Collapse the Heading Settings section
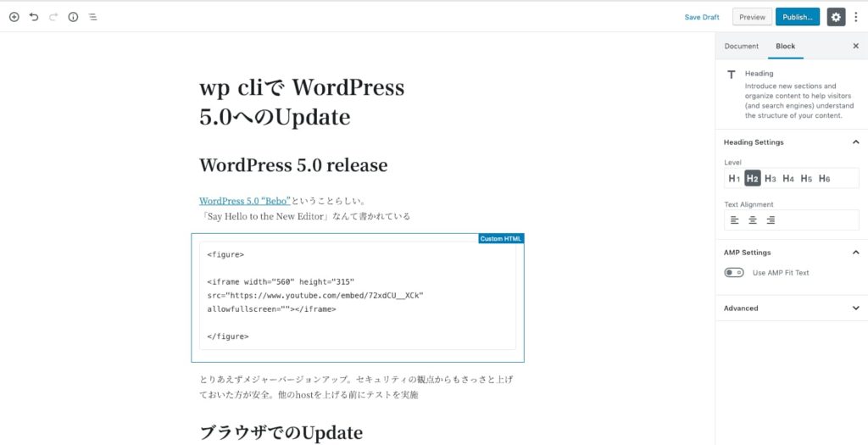868x445 pixels. pos(791,142)
